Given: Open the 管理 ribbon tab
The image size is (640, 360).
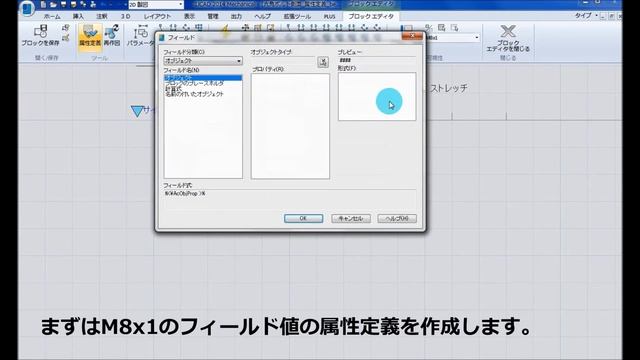Looking at the screenshot, I should [213, 16].
